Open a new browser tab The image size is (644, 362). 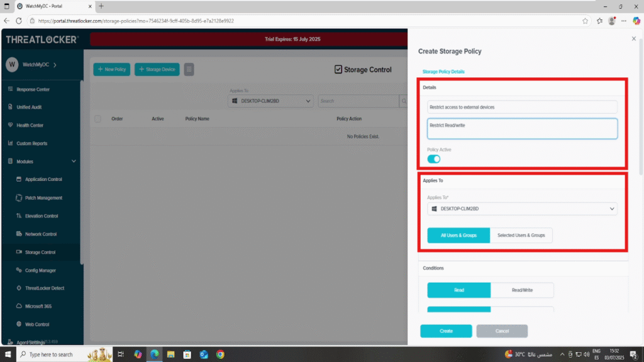(101, 6)
